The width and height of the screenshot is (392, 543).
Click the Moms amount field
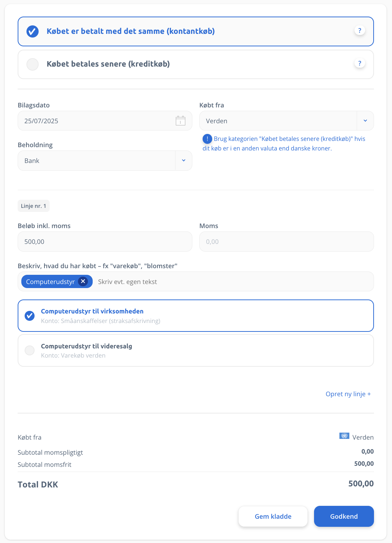[286, 242]
